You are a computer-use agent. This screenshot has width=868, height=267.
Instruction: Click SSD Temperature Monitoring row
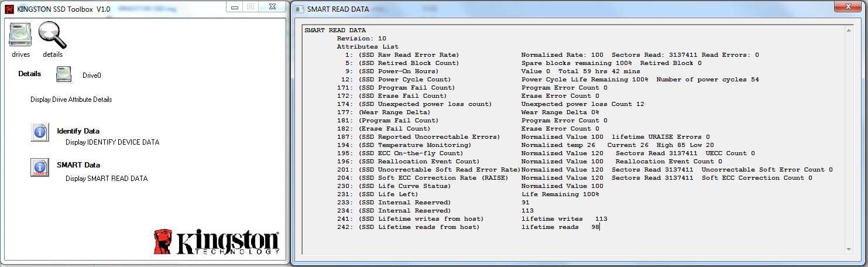(x=525, y=145)
